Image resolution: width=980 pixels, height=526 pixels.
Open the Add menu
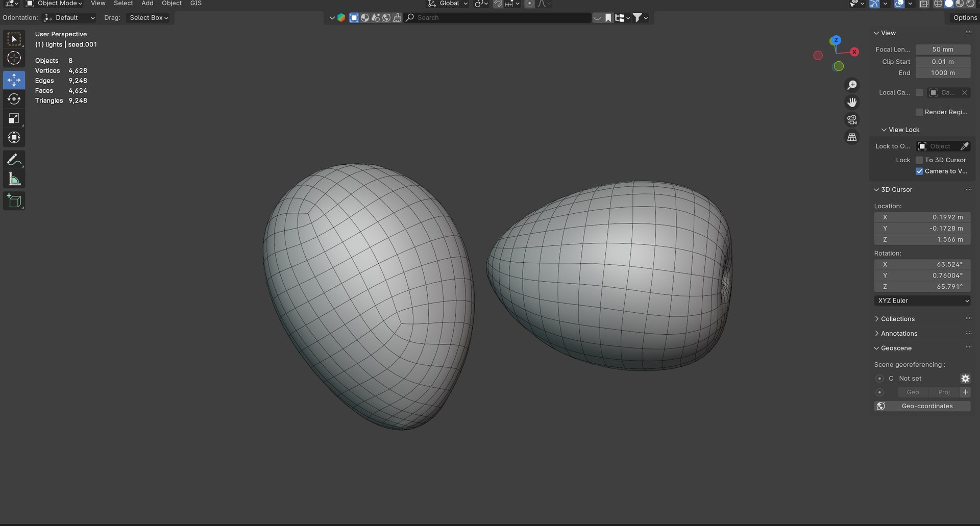click(148, 4)
